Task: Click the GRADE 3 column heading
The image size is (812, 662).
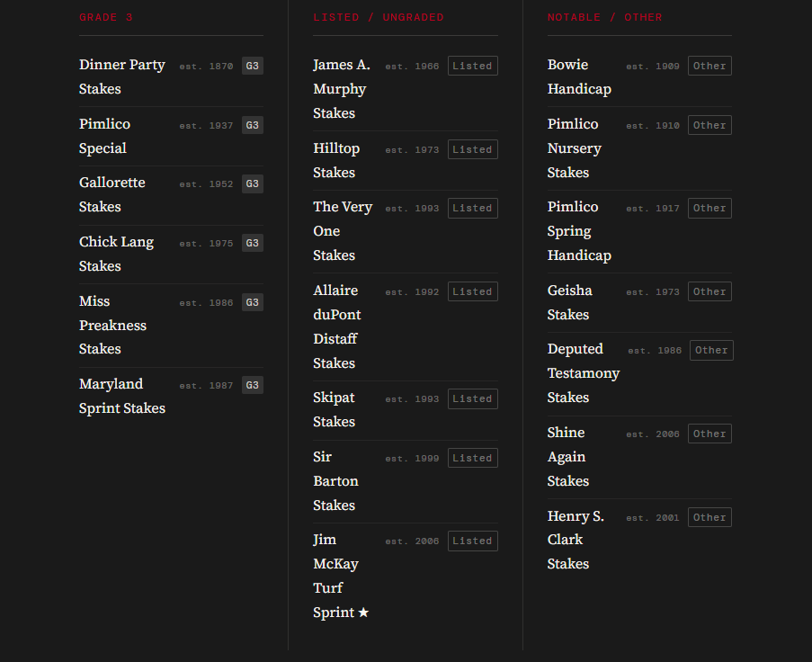Action: click(105, 17)
